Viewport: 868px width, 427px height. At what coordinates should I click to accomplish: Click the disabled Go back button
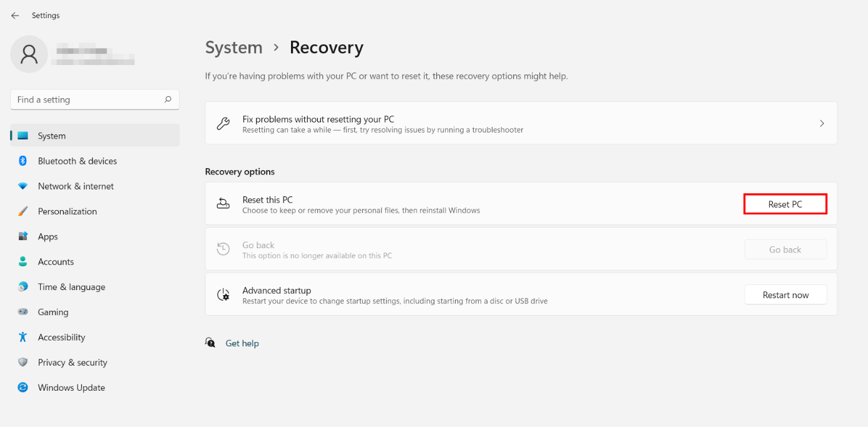click(785, 249)
